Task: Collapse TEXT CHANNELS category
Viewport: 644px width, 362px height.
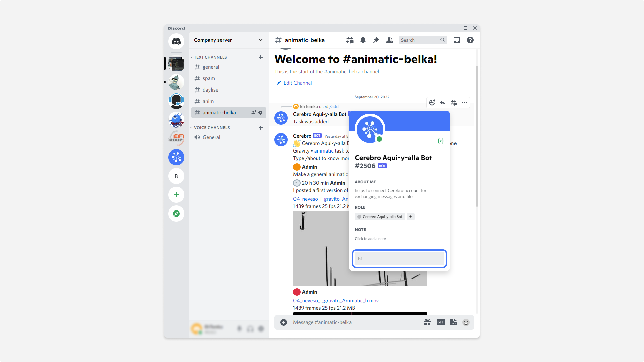Action: tap(210, 57)
